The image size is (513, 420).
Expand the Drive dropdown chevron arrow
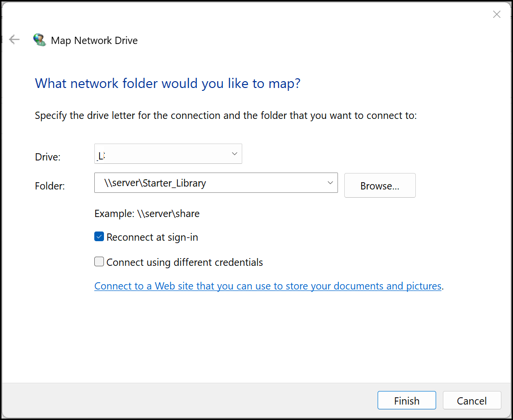235,154
